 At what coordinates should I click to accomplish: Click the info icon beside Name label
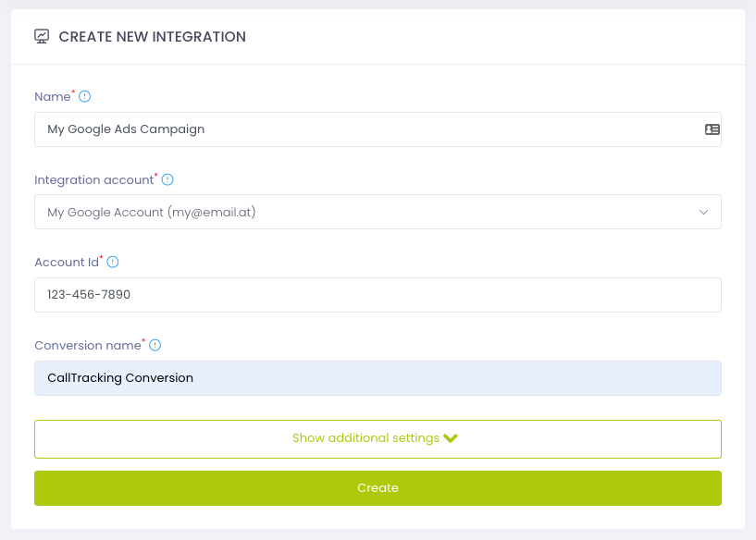click(85, 96)
